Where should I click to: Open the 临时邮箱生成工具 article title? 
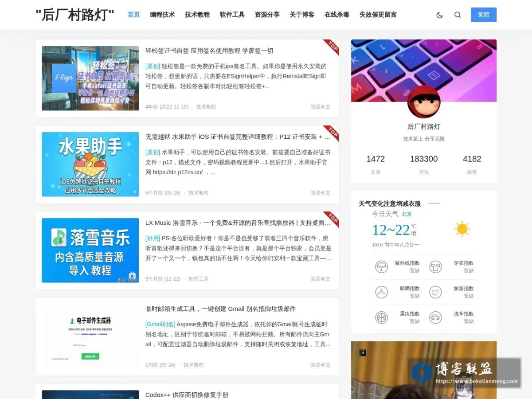click(x=220, y=309)
